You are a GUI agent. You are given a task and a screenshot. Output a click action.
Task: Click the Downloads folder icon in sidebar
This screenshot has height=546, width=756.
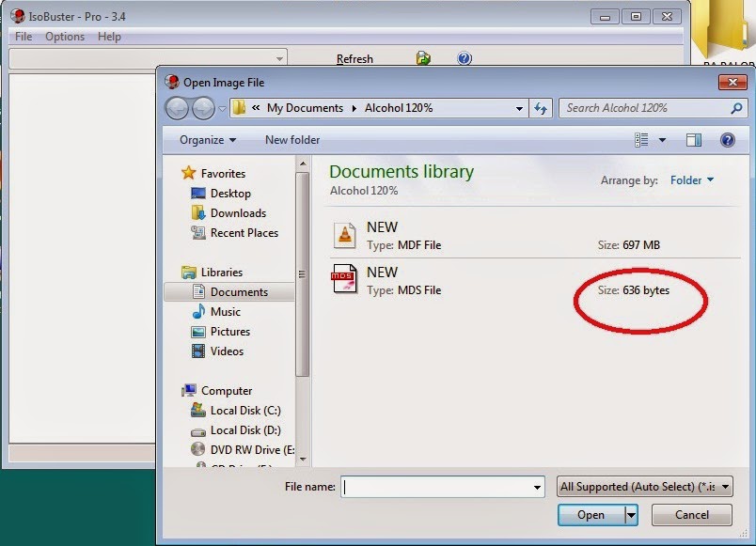pyautogui.click(x=198, y=212)
